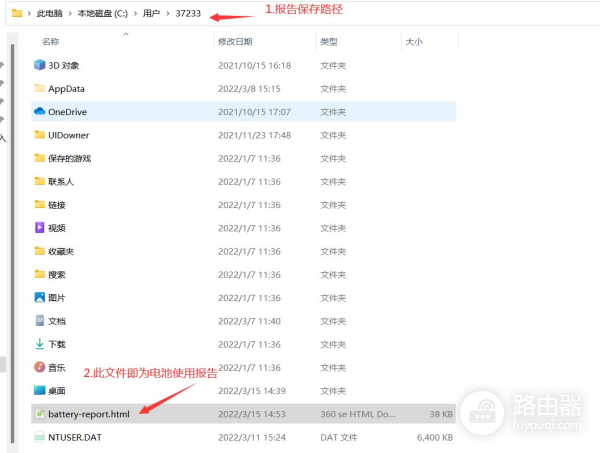
Task: Click date 2021/10/15 17:07 of OneDrive
Action: point(254,112)
